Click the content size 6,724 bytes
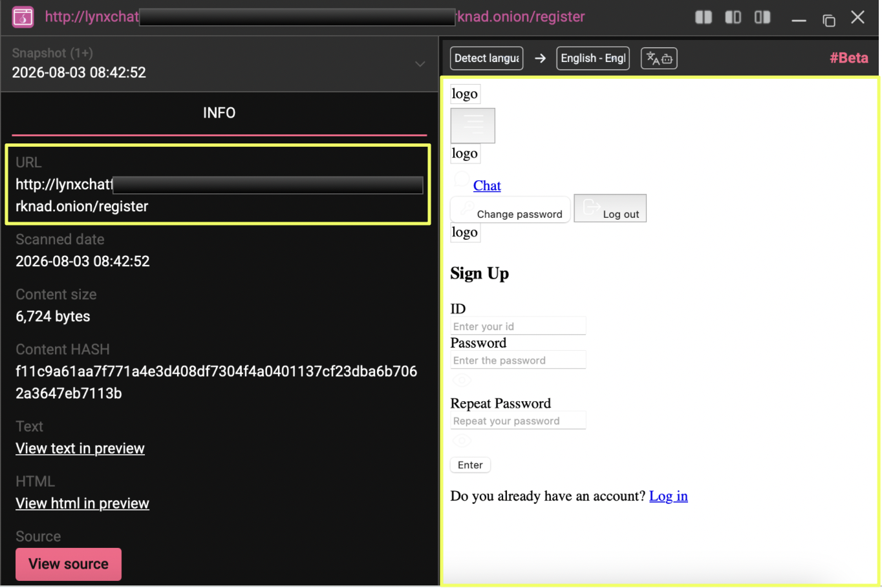 click(53, 316)
